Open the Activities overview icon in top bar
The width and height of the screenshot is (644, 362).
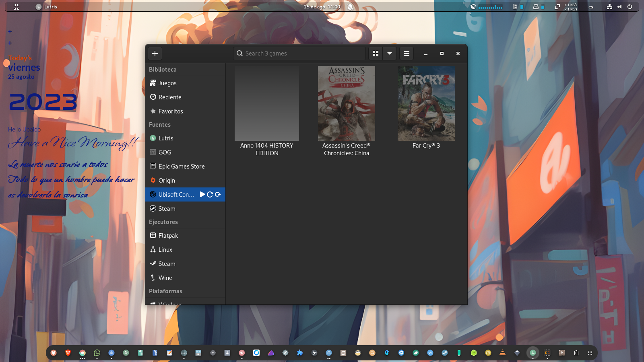coord(17,7)
